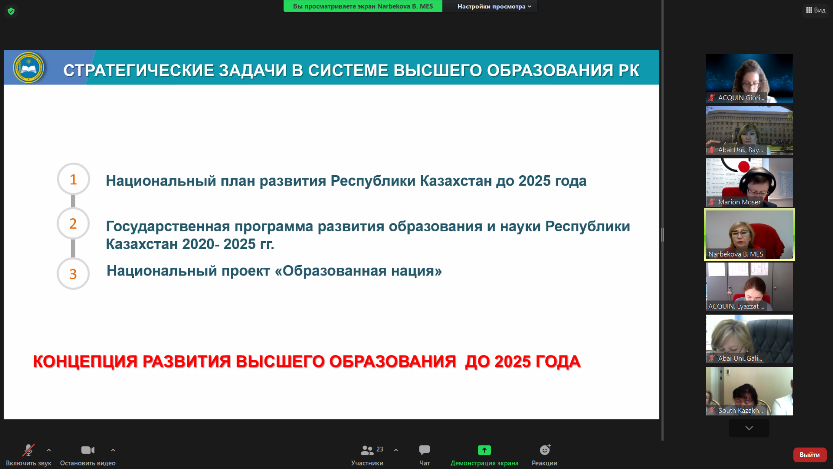Screen dimensions: 833x469
Task: Expand video options arrow next to camera
Action: tap(113, 449)
